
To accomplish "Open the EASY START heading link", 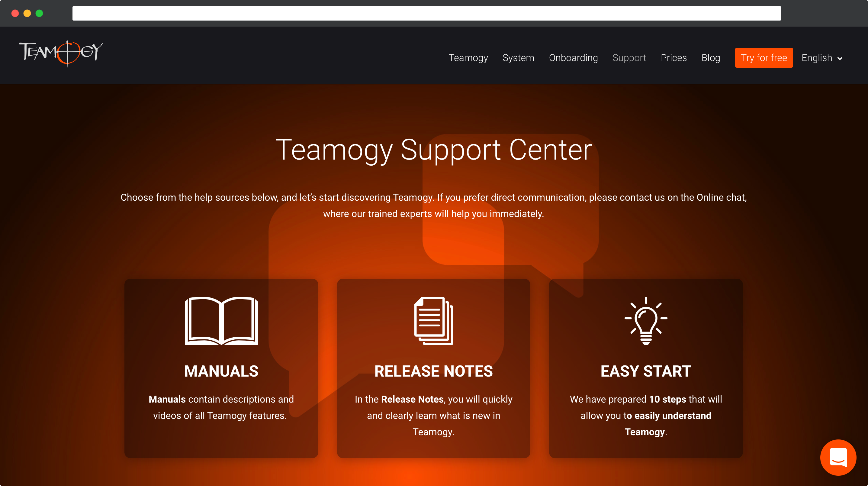I will pyautogui.click(x=646, y=371).
